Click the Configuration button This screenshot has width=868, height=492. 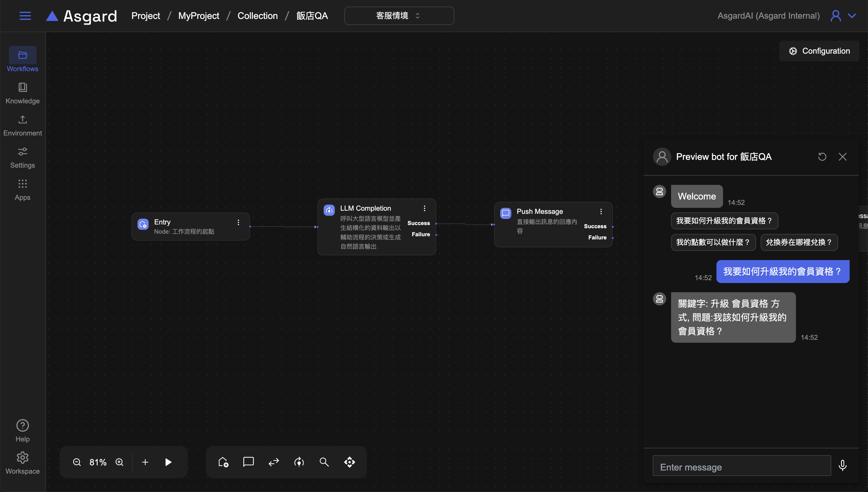[x=819, y=51]
